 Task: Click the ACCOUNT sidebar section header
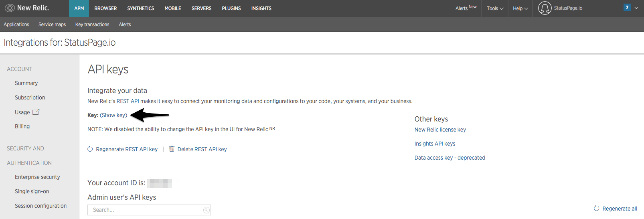(19, 69)
